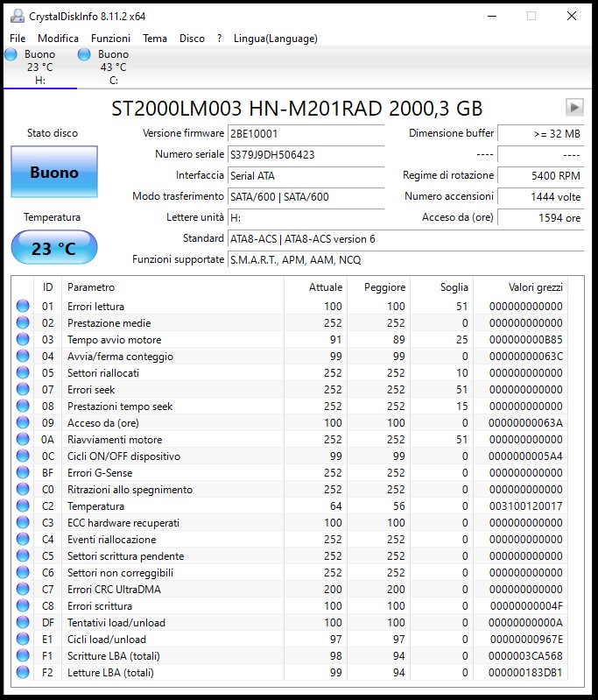
Task: Open the Disco menu
Action: pos(192,39)
